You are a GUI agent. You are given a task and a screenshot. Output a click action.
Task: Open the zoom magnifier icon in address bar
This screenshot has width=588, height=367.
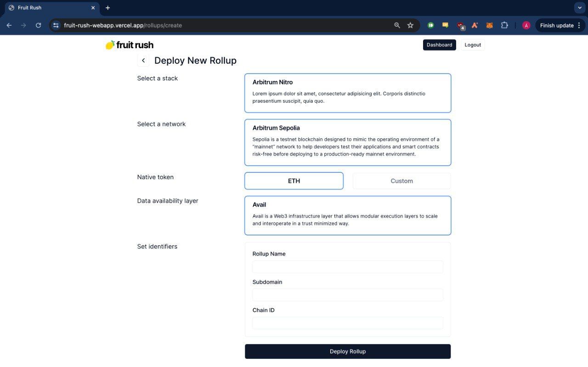(x=397, y=25)
